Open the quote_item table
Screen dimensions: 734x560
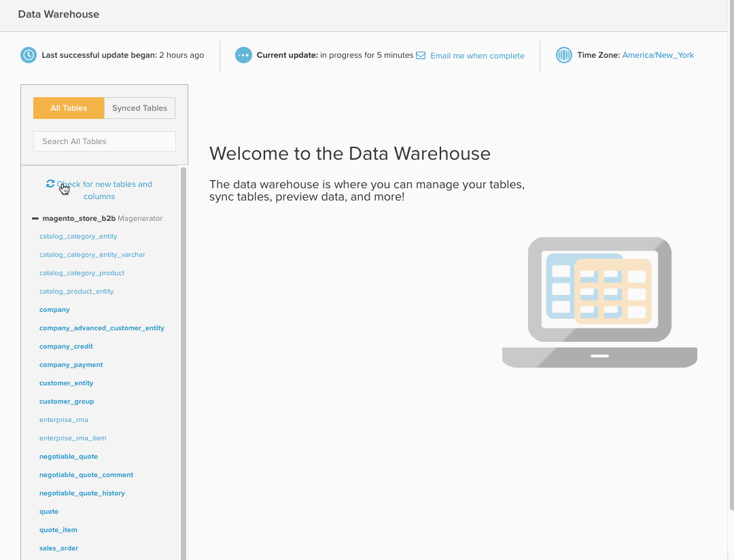[58, 529]
